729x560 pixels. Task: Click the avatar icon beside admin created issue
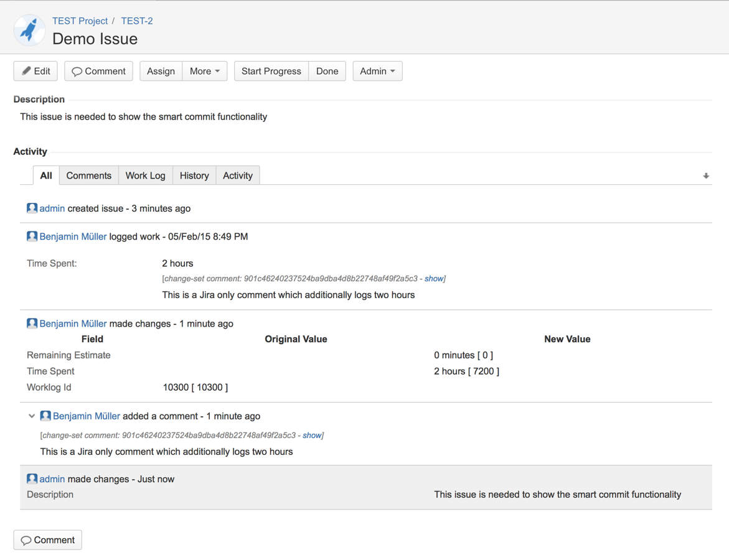coord(32,208)
